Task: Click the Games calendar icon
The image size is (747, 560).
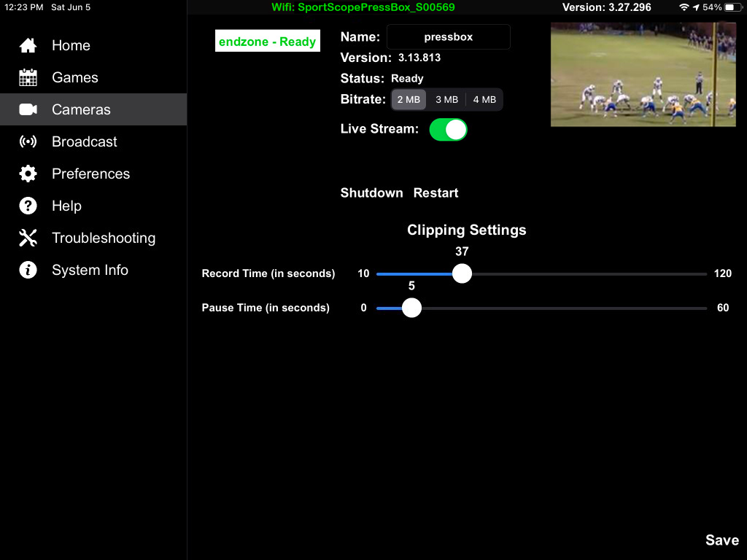Action: (x=28, y=77)
